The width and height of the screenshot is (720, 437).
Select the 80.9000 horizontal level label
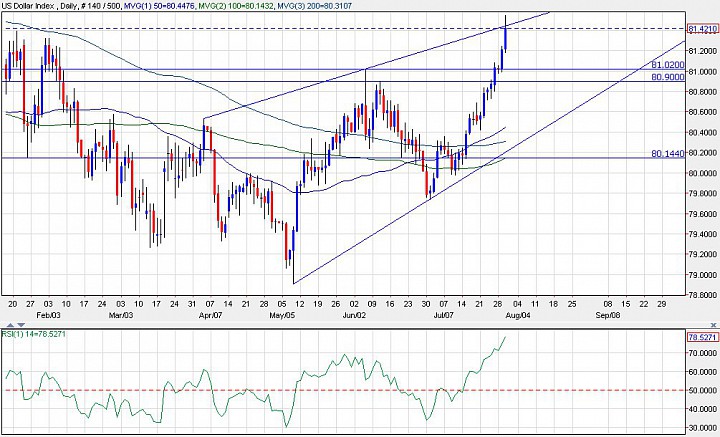pos(668,77)
